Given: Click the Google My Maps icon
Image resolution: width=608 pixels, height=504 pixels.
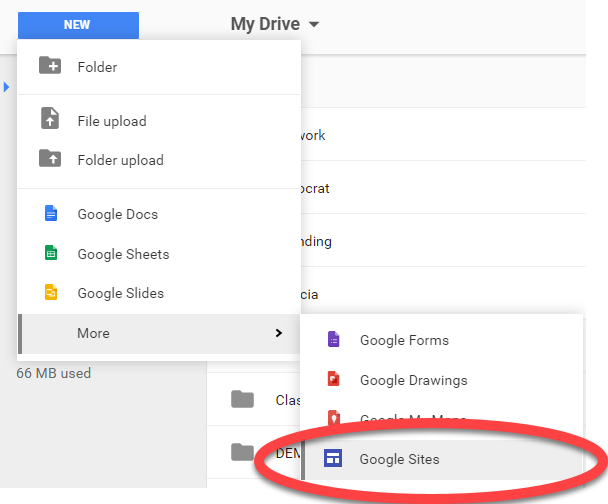Looking at the screenshot, I should (x=333, y=419).
